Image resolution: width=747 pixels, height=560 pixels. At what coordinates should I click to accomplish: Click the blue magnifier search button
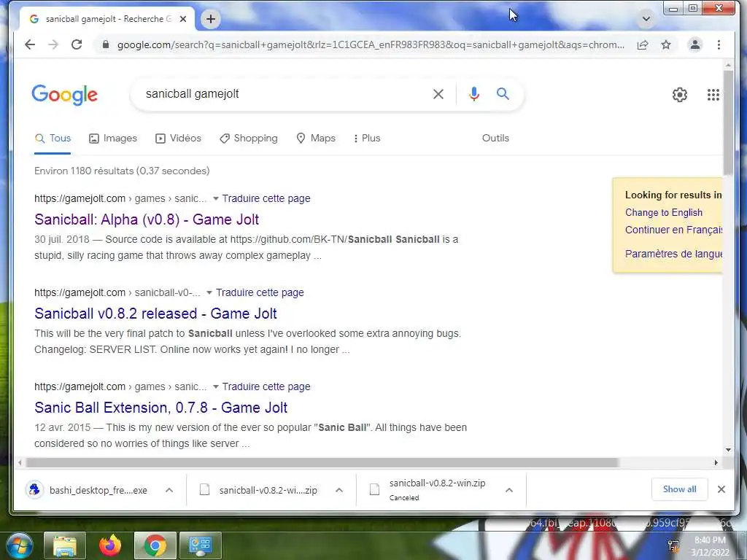click(x=503, y=94)
